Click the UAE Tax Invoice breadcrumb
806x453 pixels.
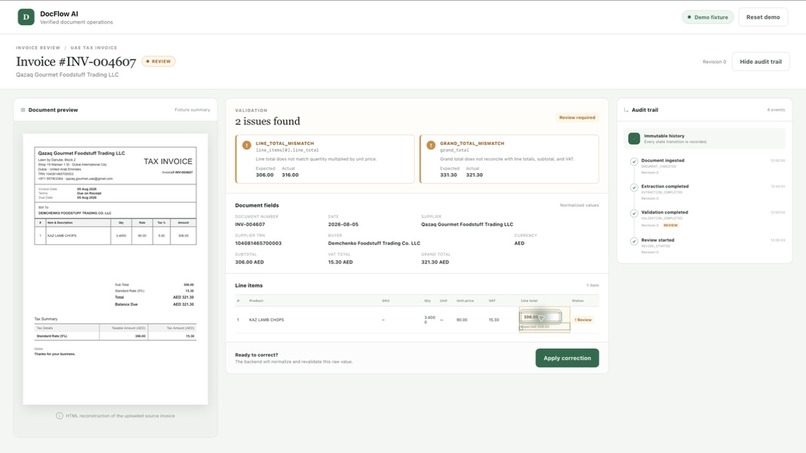point(94,48)
